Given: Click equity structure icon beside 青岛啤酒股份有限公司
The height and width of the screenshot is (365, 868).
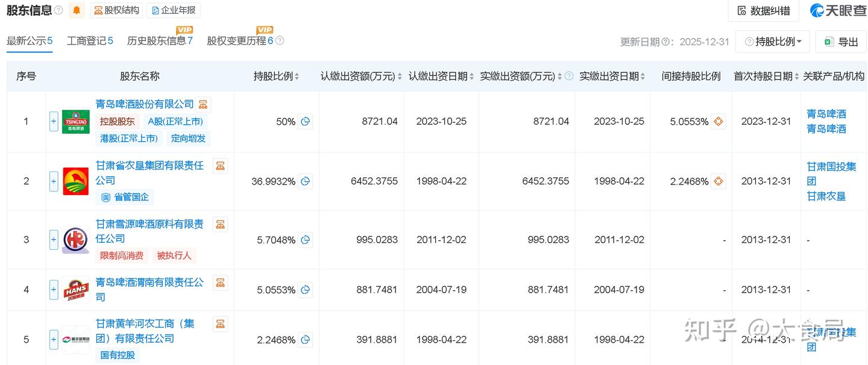Looking at the screenshot, I should click(203, 104).
